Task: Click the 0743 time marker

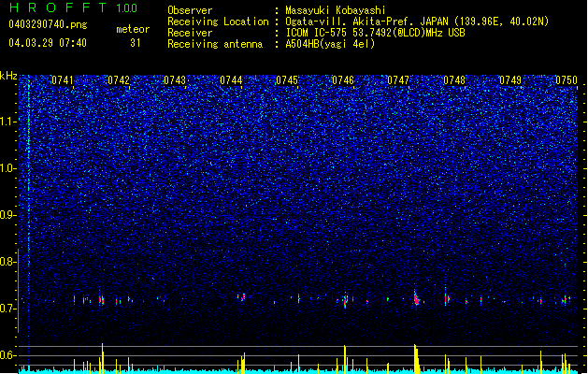Action: pyautogui.click(x=175, y=79)
